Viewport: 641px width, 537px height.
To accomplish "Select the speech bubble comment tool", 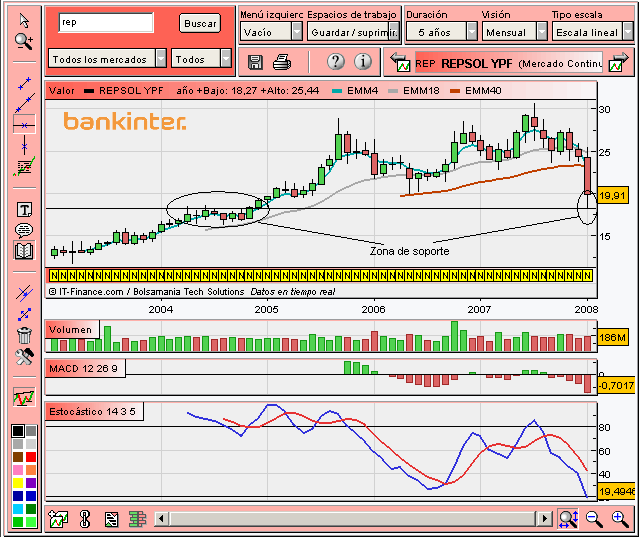I will (24, 230).
